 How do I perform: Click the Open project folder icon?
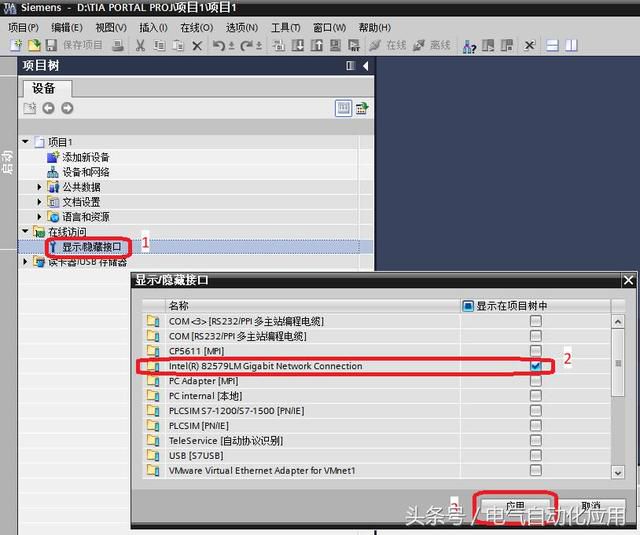(34, 45)
